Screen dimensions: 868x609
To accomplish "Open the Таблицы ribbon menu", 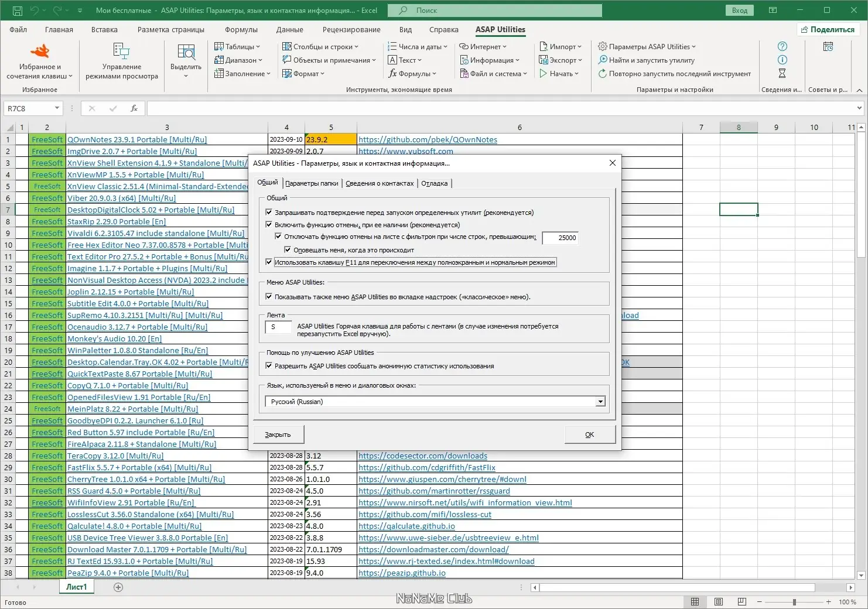I will click(237, 47).
